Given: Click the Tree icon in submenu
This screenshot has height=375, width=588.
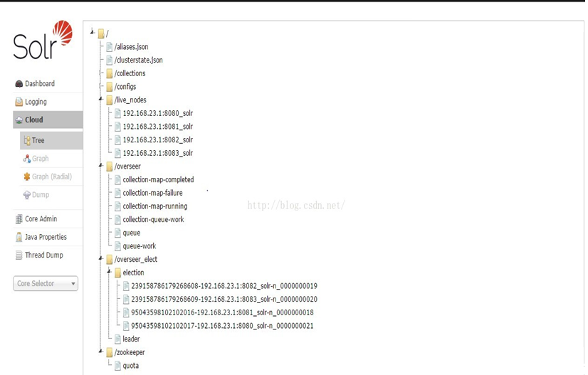Looking at the screenshot, I should pyautogui.click(x=27, y=140).
